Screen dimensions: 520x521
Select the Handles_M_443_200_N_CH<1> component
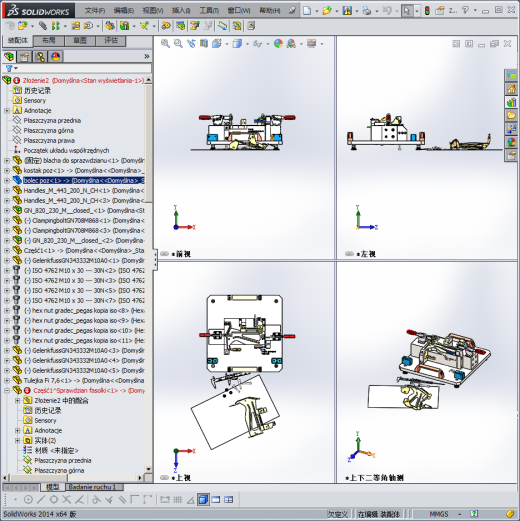point(84,191)
